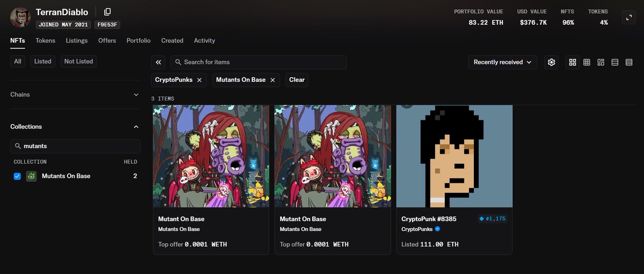This screenshot has width=644, height=274.
Task: Click the Search for items field
Action: pyautogui.click(x=259, y=62)
